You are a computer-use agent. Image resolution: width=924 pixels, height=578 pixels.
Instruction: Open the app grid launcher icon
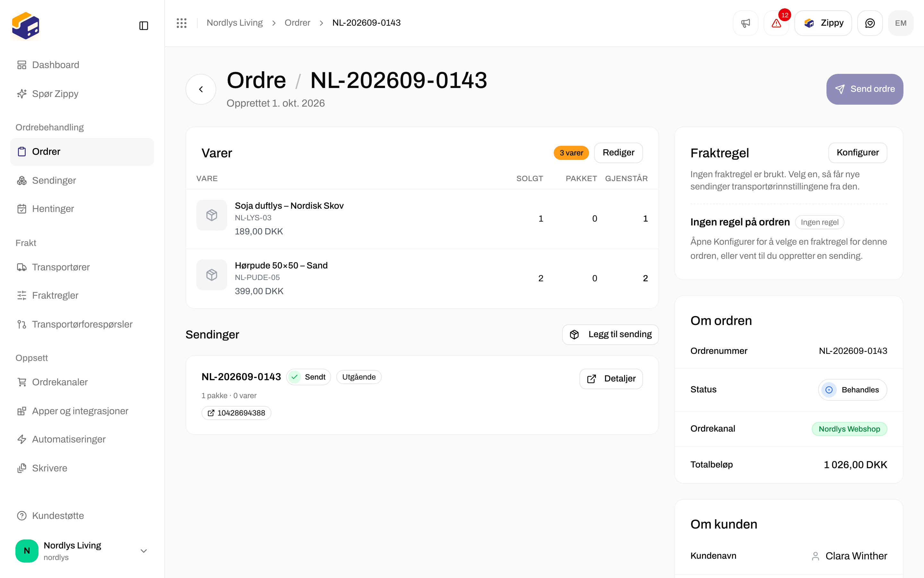point(181,23)
